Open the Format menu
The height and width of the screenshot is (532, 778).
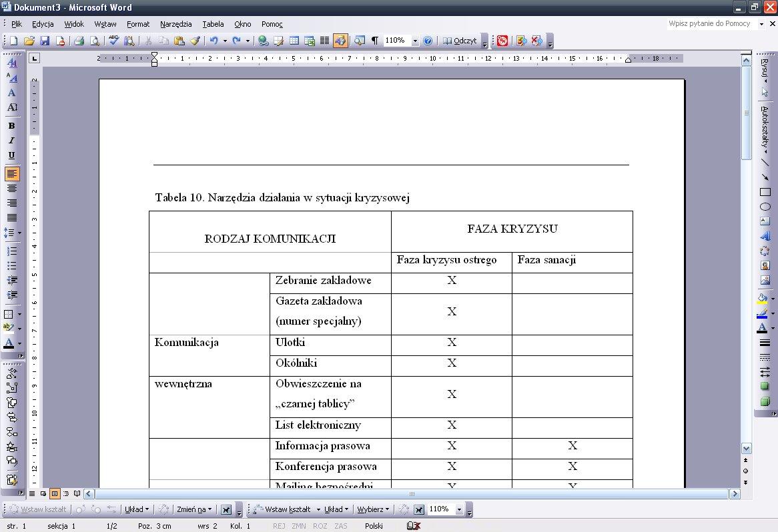pos(138,24)
